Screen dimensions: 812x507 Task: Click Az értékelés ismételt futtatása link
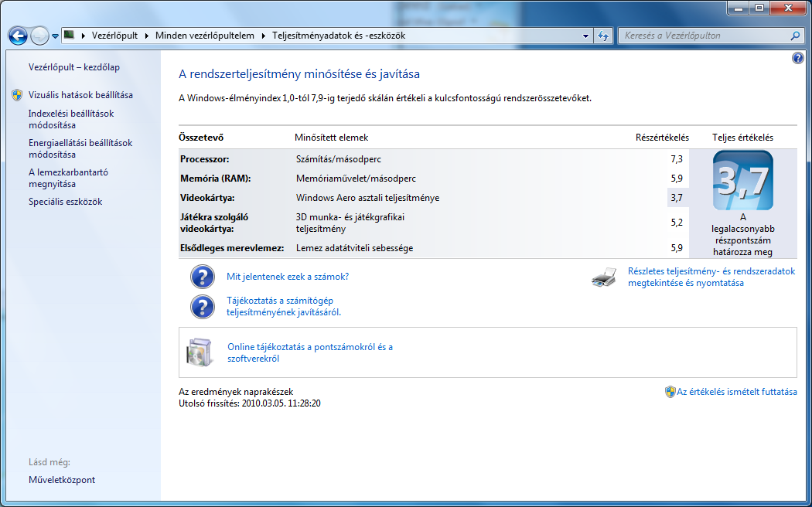pyautogui.click(x=737, y=392)
